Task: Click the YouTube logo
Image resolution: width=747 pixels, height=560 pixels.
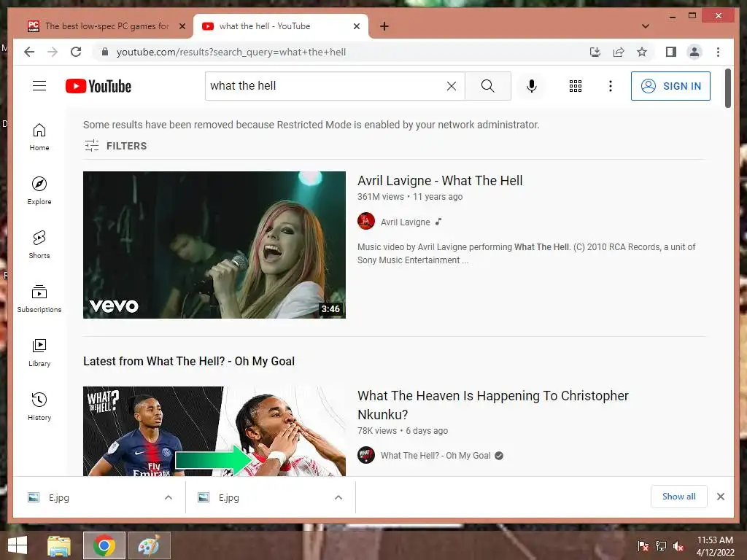Action: [98, 86]
